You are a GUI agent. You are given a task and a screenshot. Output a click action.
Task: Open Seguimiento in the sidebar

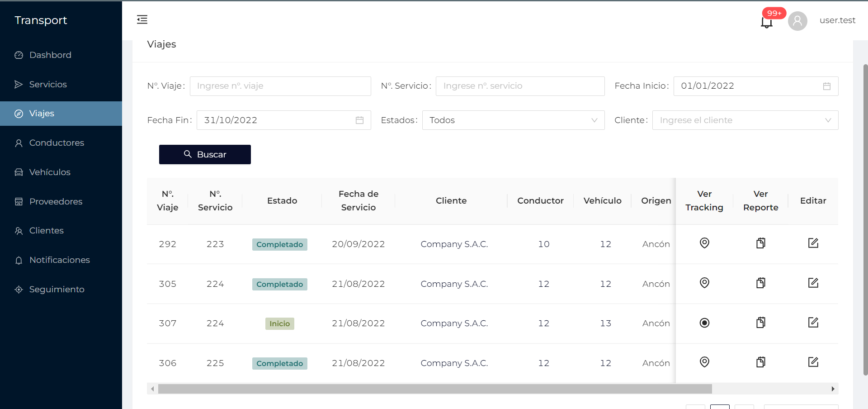(61, 289)
